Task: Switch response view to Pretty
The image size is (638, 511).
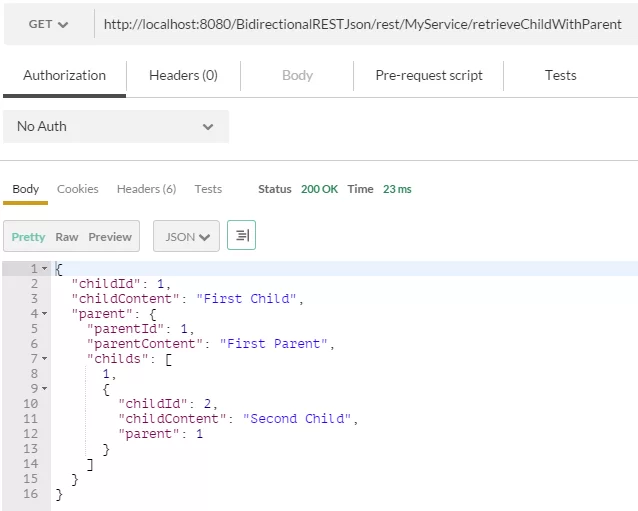Action: tap(28, 237)
